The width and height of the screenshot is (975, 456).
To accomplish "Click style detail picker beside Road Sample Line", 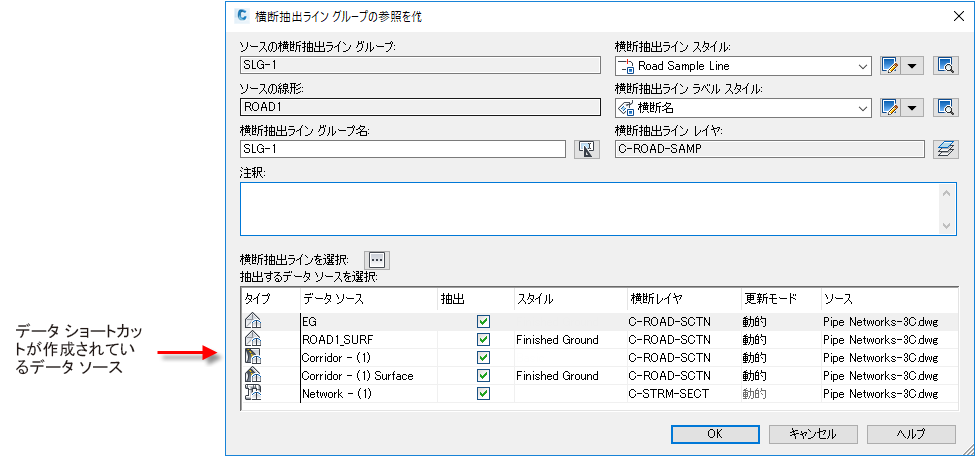I will 946,67.
